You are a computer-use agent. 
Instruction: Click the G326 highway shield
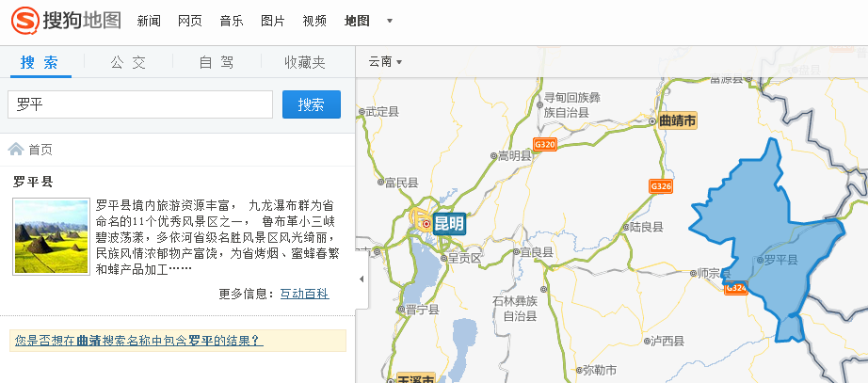point(661,186)
